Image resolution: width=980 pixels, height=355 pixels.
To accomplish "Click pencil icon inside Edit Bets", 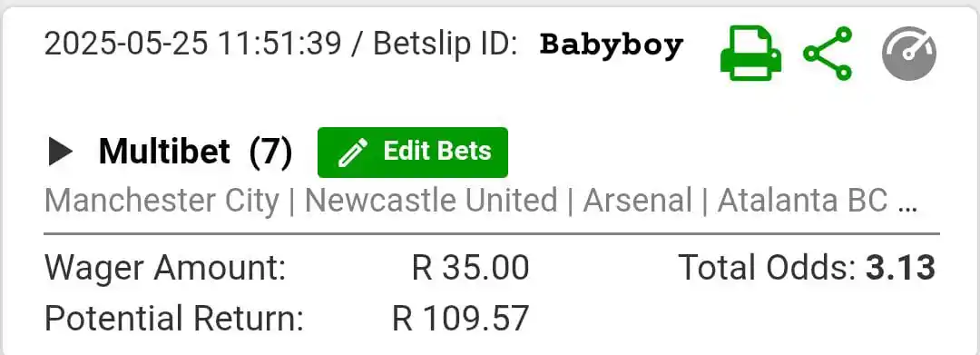I will click(x=352, y=153).
